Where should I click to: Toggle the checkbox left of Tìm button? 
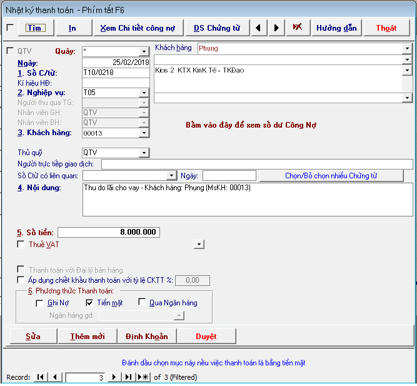tap(10, 27)
